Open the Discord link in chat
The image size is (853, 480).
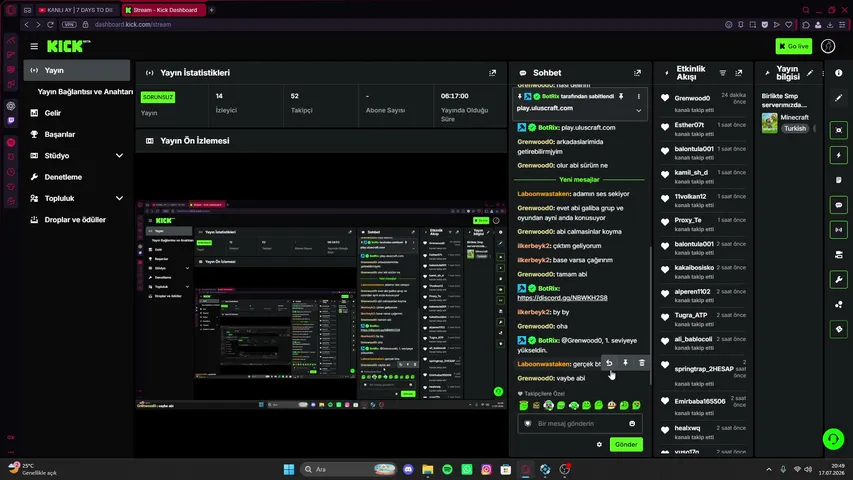click(x=562, y=298)
